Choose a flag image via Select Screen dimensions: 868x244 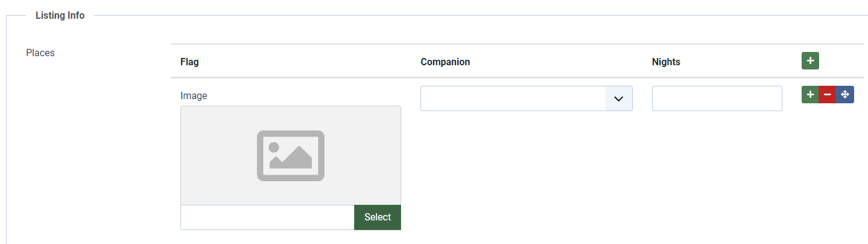(x=378, y=217)
